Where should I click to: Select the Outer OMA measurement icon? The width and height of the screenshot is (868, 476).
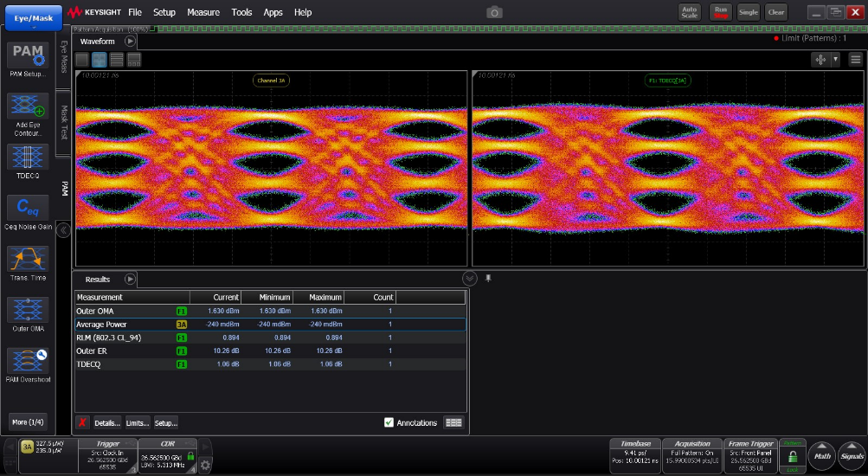click(x=28, y=310)
